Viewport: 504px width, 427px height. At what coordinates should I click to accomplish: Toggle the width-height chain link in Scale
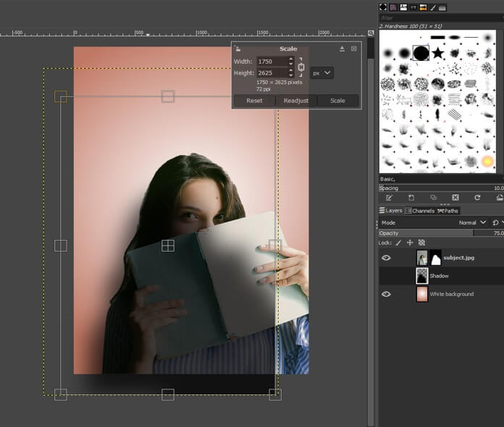(301, 67)
